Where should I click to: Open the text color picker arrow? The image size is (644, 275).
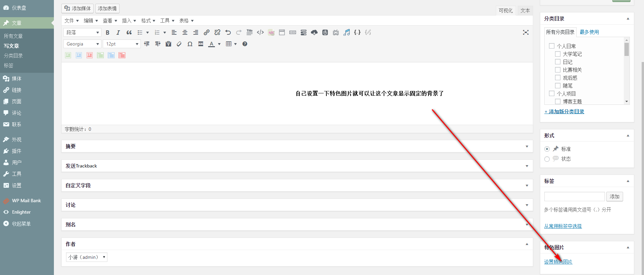click(x=219, y=44)
